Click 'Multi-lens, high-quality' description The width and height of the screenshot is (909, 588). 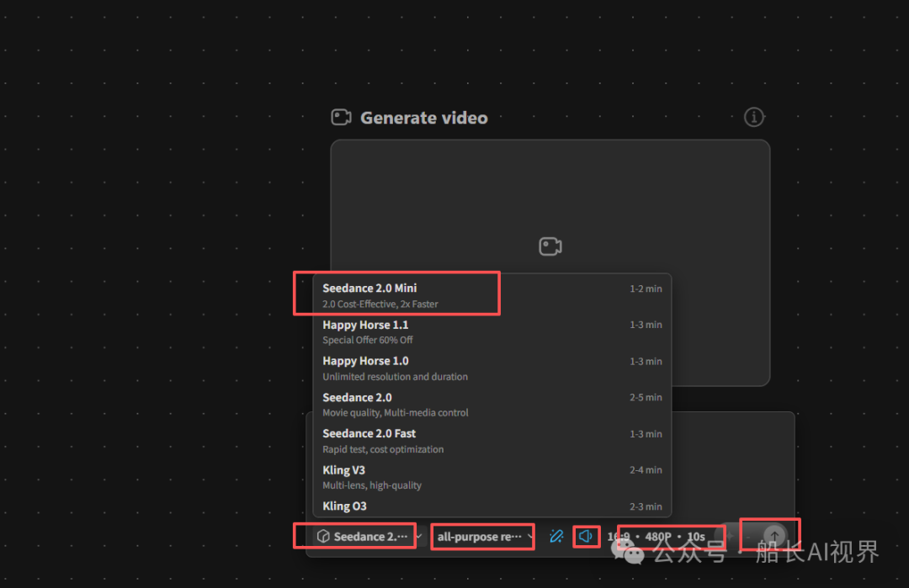click(x=372, y=485)
